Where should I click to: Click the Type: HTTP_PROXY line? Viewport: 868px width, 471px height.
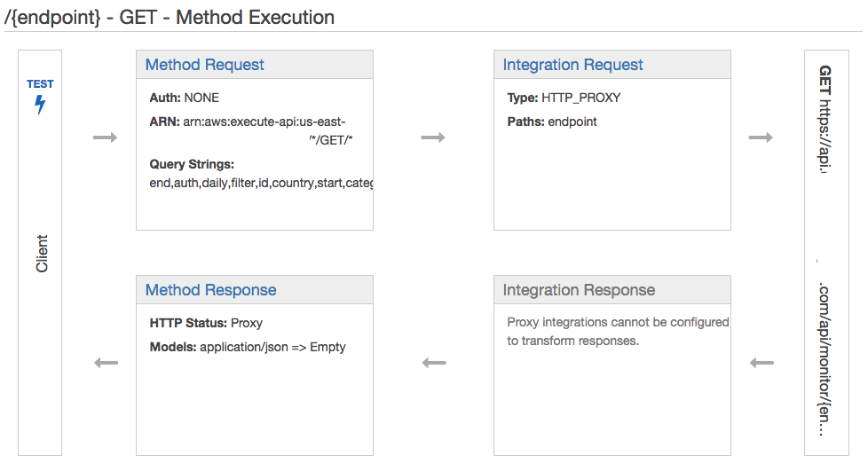click(564, 98)
